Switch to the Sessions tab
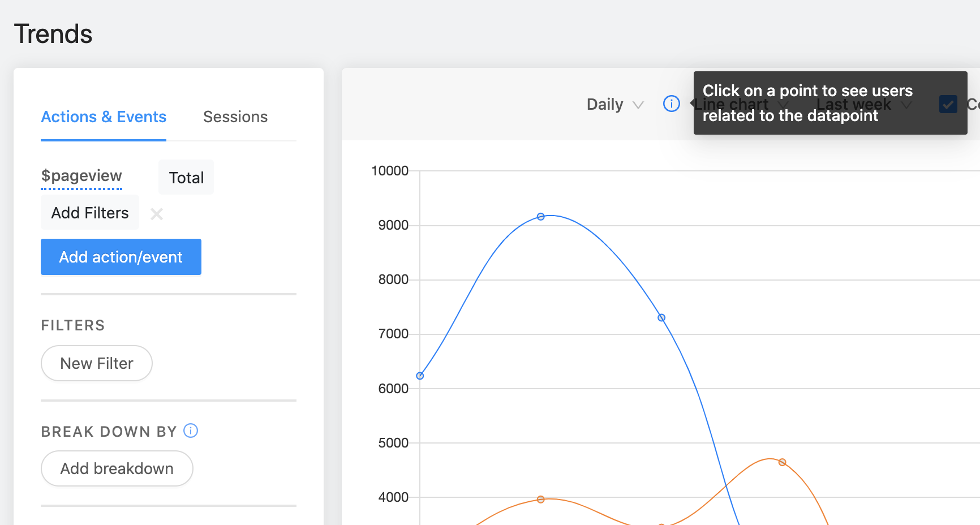 (235, 117)
